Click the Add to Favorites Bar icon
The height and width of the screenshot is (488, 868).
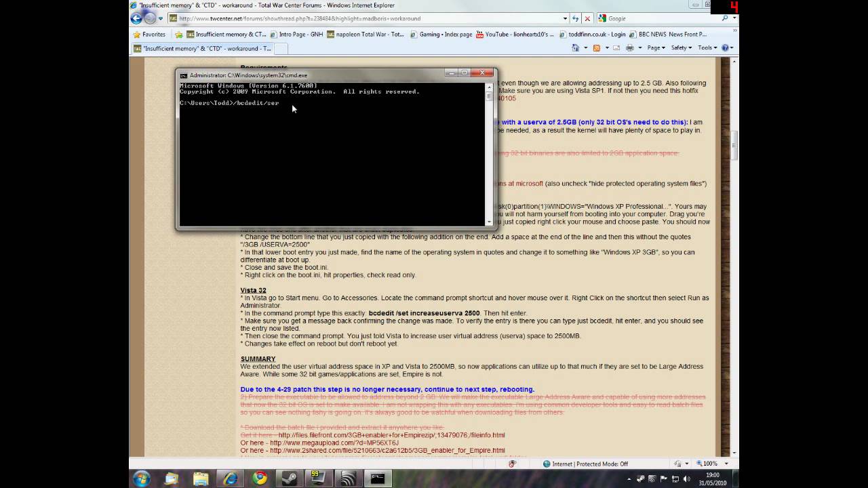pyautogui.click(x=179, y=34)
